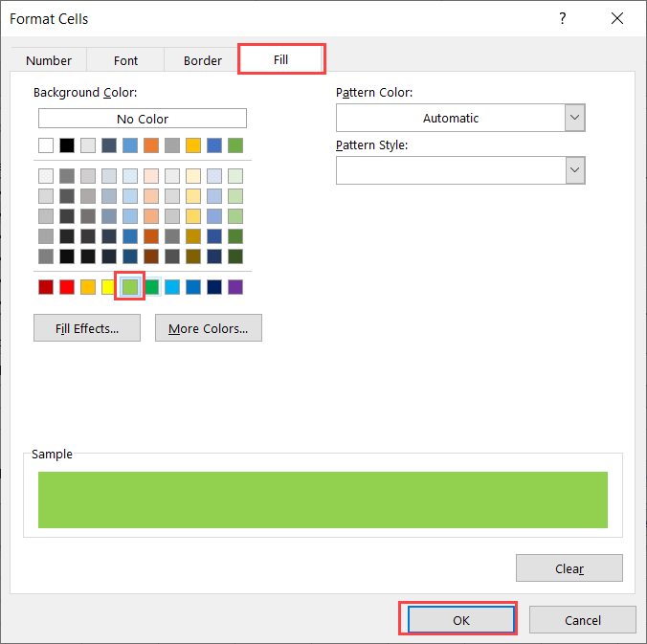Select purple standard color swatch
Screen dimensions: 647x644
click(x=235, y=287)
